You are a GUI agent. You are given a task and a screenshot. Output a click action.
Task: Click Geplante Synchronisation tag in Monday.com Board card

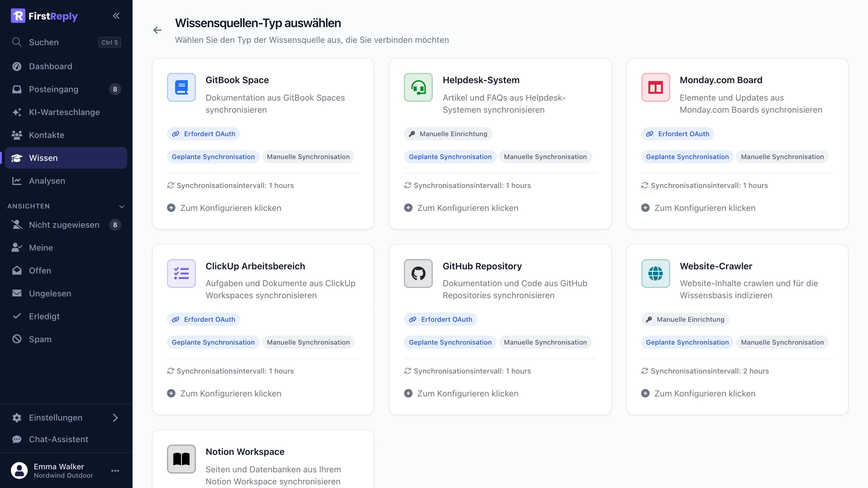[687, 157]
